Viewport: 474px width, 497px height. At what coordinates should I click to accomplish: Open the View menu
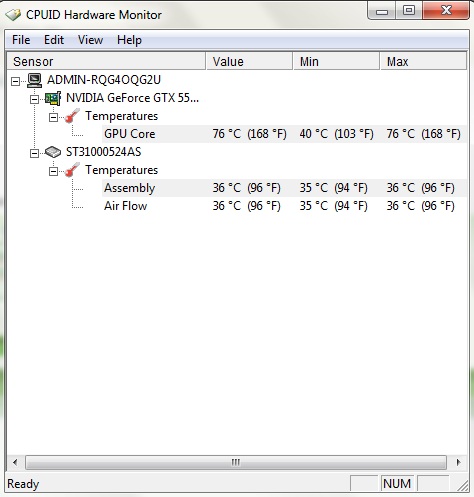(90, 40)
